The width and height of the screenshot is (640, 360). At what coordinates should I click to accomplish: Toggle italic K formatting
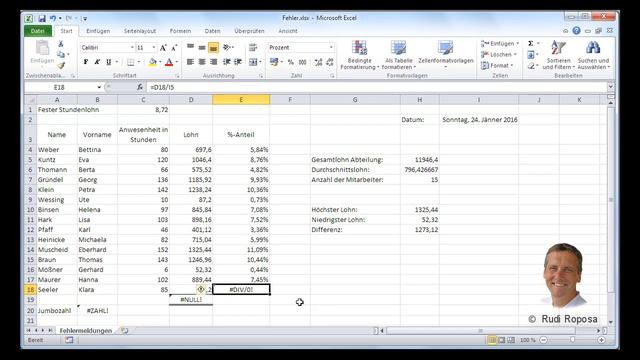97,62
